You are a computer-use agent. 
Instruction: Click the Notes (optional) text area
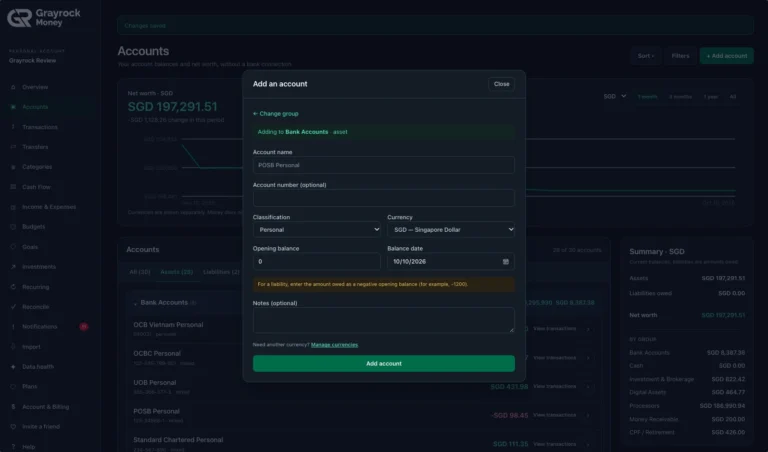pyautogui.click(x=384, y=320)
